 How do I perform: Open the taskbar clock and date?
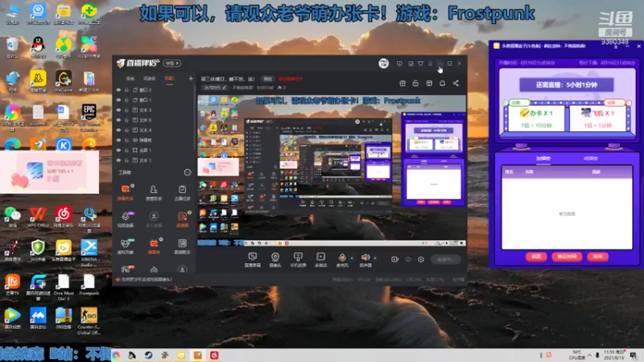pyautogui.click(x=615, y=355)
